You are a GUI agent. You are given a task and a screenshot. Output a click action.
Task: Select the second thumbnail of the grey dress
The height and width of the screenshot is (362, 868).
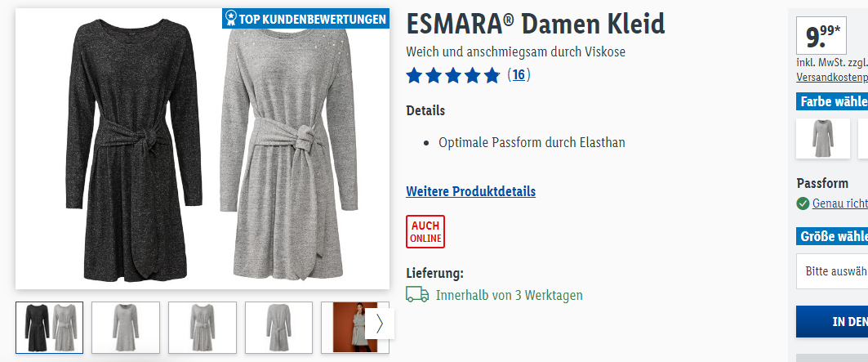coord(126,328)
